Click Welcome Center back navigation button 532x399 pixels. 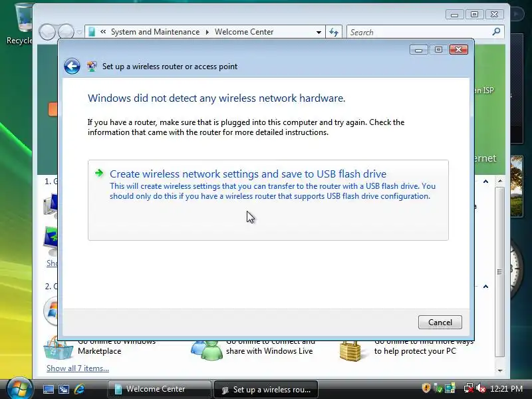click(x=47, y=32)
